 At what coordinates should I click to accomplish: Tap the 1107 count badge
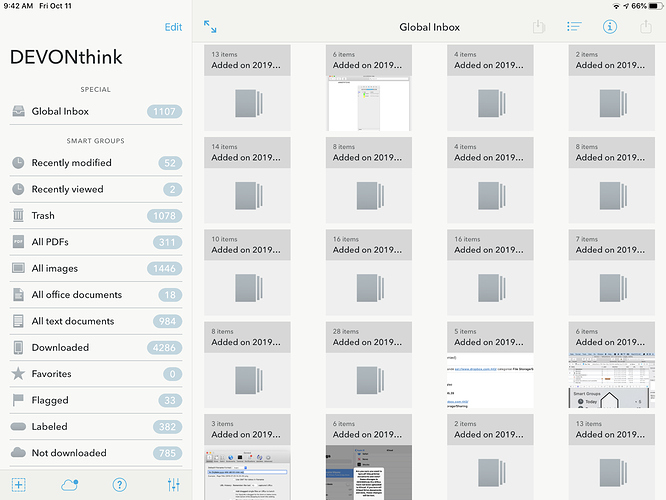(164, 111)
